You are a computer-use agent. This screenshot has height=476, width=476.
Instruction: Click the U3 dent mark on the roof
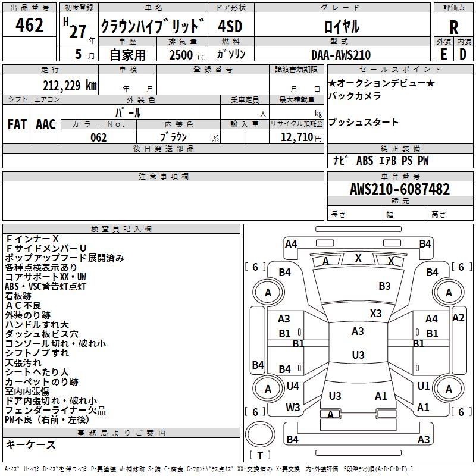pos(358,355)
